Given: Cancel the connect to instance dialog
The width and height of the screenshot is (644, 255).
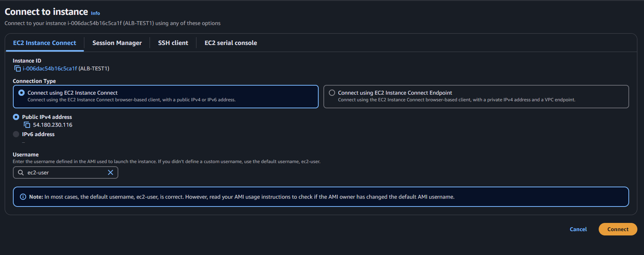Looking at the screenshot, I should [578, 229].
